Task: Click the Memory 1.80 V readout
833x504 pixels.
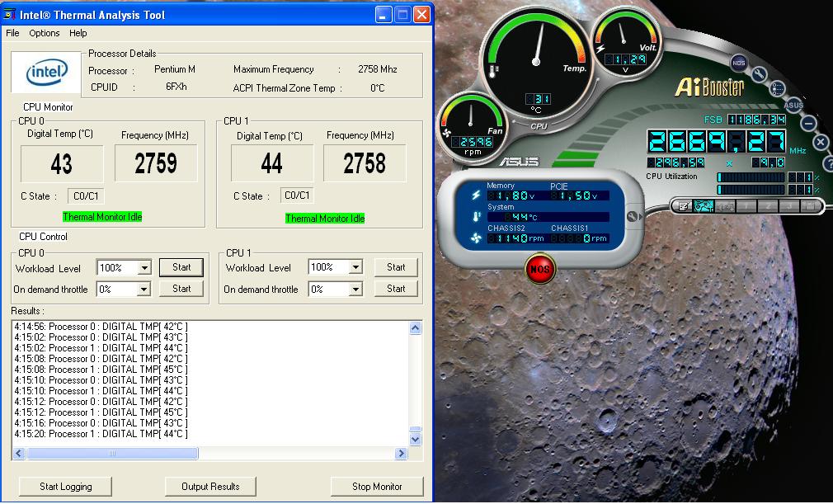Action: pyautogui.click(x=511, y=195)
